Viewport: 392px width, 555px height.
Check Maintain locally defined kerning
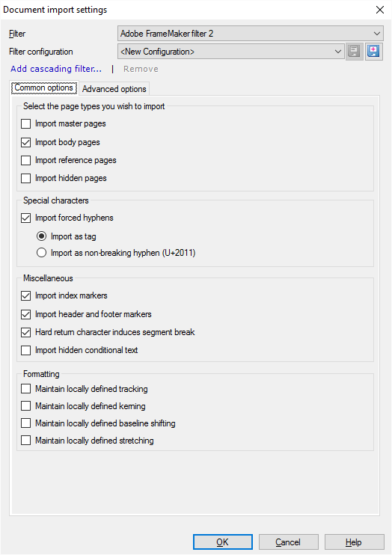tap(26, 406)
